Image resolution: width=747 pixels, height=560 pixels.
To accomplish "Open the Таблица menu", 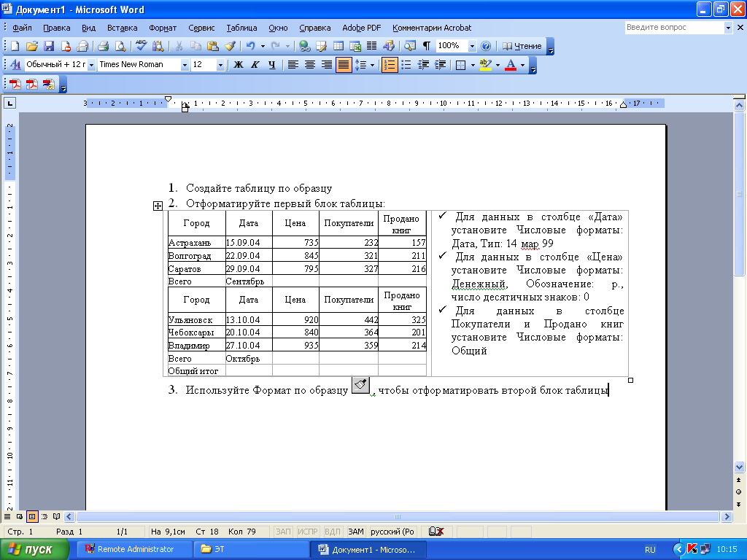I will [241, 28].
